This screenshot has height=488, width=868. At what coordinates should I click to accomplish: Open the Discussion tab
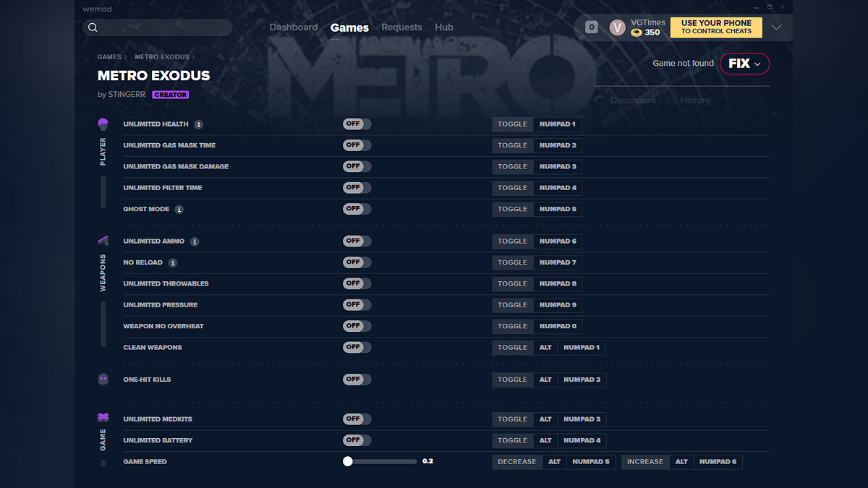[x=626, y=100]
